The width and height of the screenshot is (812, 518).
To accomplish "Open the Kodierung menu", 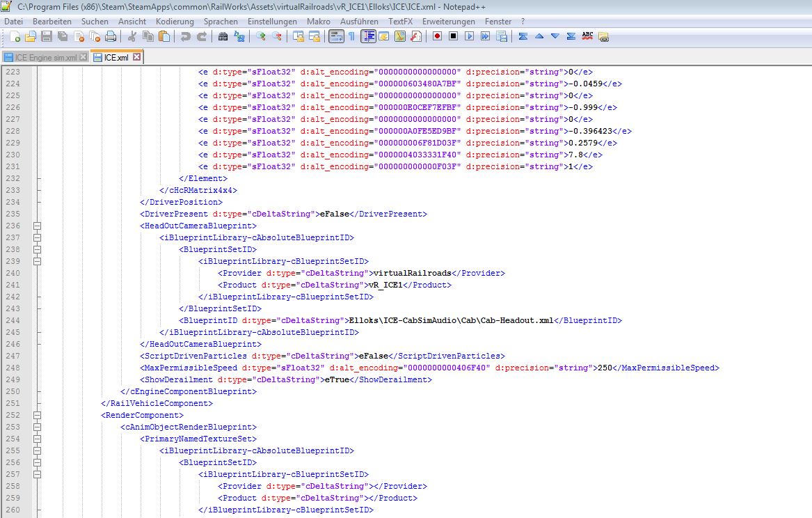I will (x=175, y=22).
